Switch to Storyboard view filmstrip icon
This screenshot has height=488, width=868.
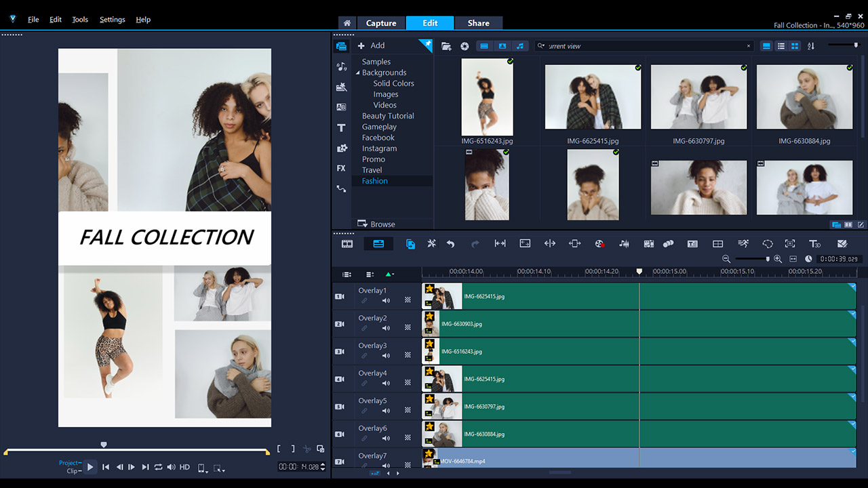(x=347, y=244)
